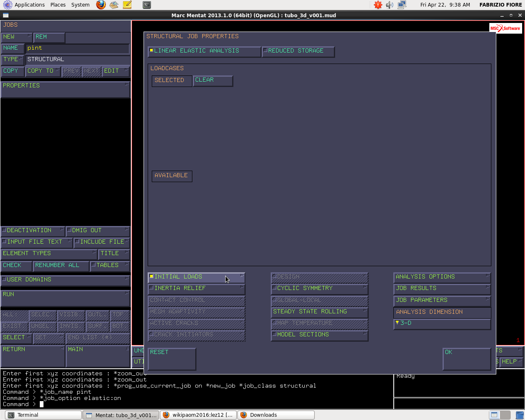Click the SELECTED loadcases label
This screenshot has width=525, height=420.
coord(172,81)
